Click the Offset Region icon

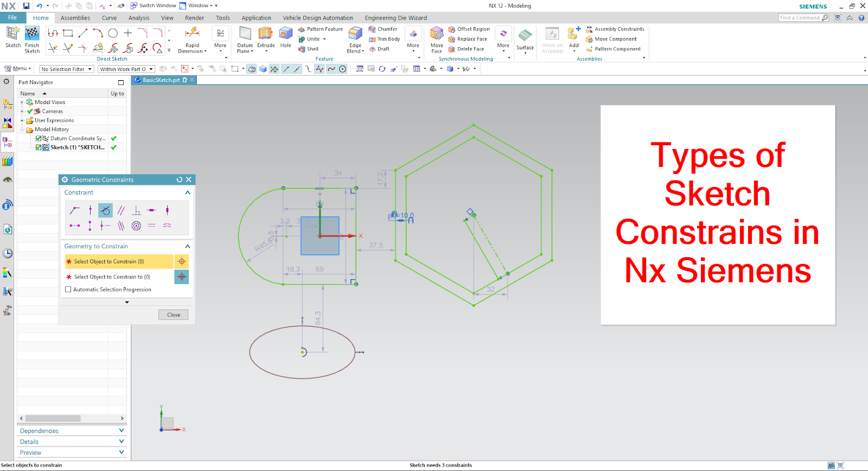[451, 29]
